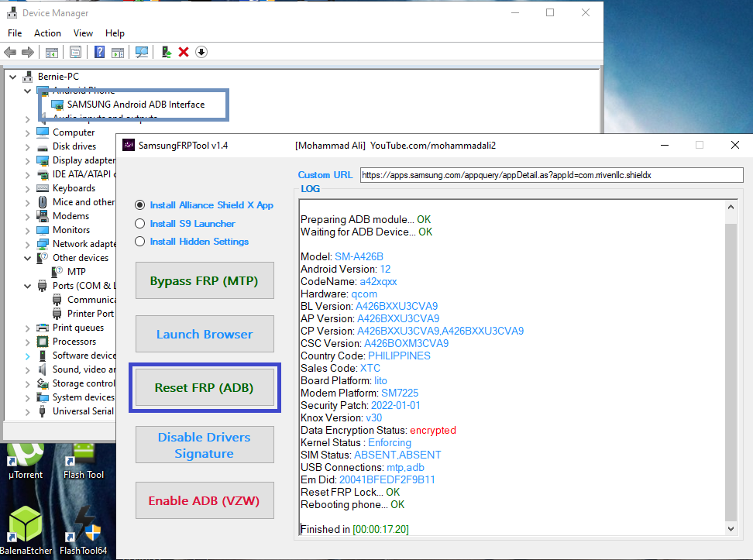Select Install S9 Launcher radio option
This screenshot has height=560, width=753.
point(139,223)
